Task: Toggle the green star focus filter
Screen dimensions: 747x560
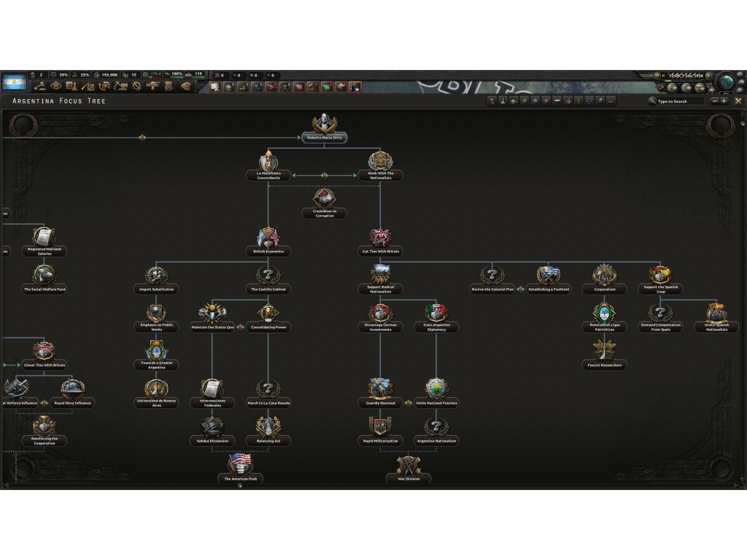Action: (x=525, y=101)
